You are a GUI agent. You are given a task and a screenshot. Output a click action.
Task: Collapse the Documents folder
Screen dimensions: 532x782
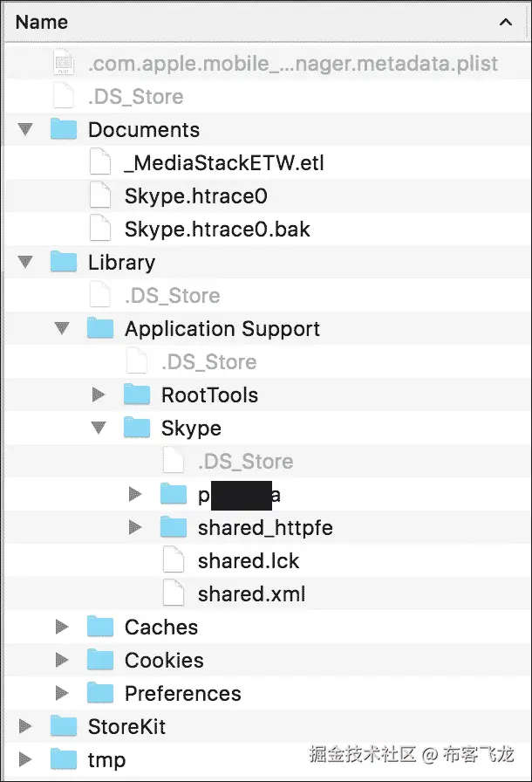pyautogui.click(x=25, y=130)
